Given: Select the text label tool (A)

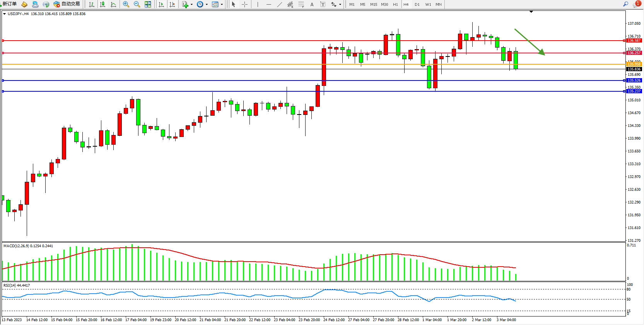Looking at the screenshot, I should [x=312, y=5].
